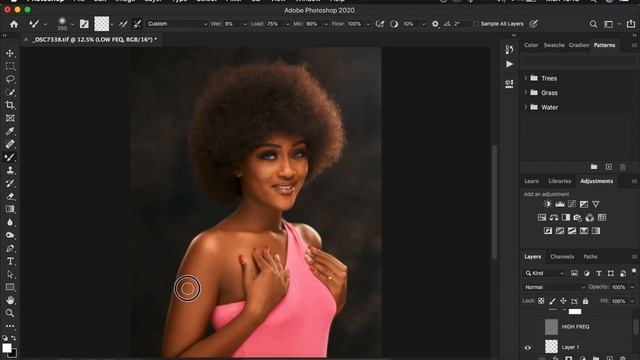This screenshot has height=360, width=640.
Task: Select the Clone Stamp tool
Action: 10,170
